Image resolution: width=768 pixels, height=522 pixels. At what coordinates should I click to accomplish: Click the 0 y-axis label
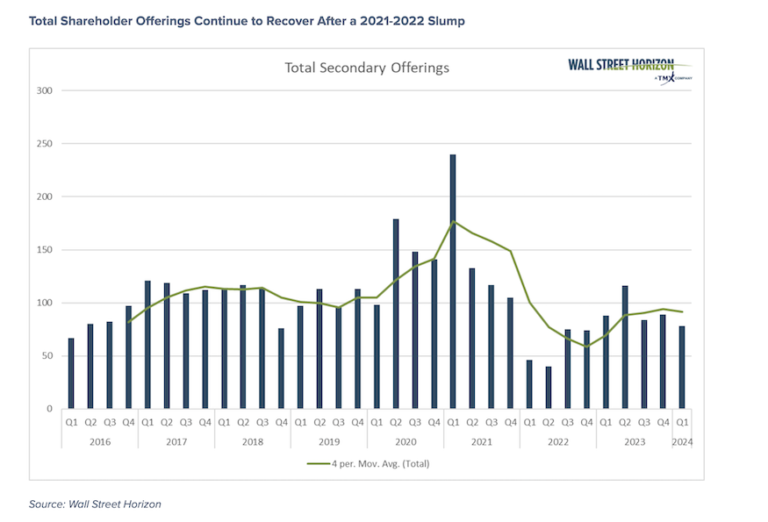click(x=49, y=408)
